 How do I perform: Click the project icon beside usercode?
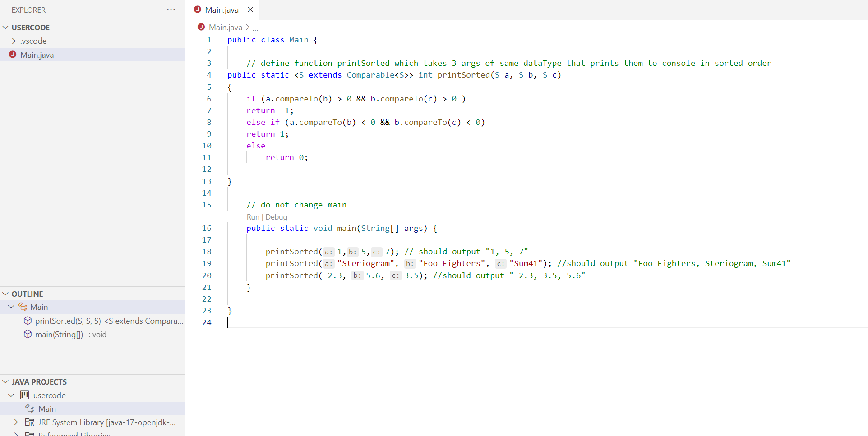(x=25, y=395)
